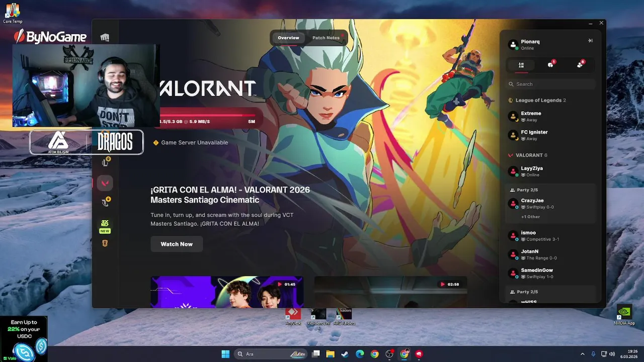The height and width of the screenshot is (362, 644).
Task: Open the network status tray icon
Action: [x=604, y=354]
